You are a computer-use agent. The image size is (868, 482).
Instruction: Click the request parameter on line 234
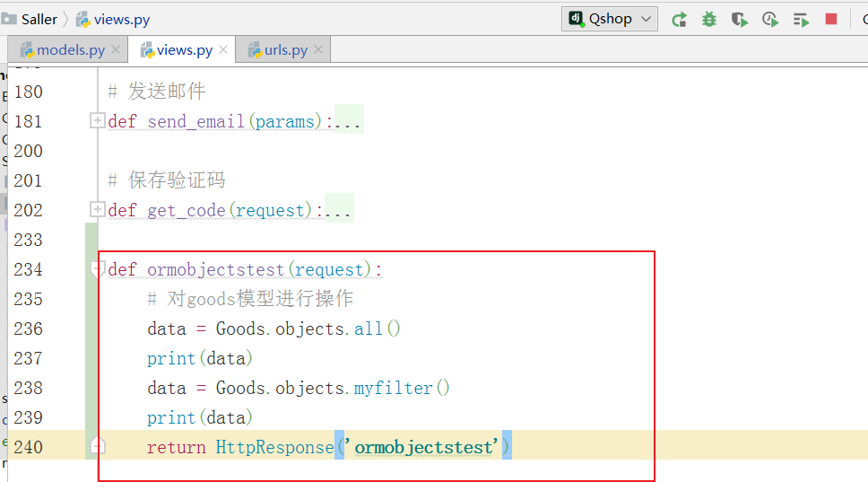329,270
